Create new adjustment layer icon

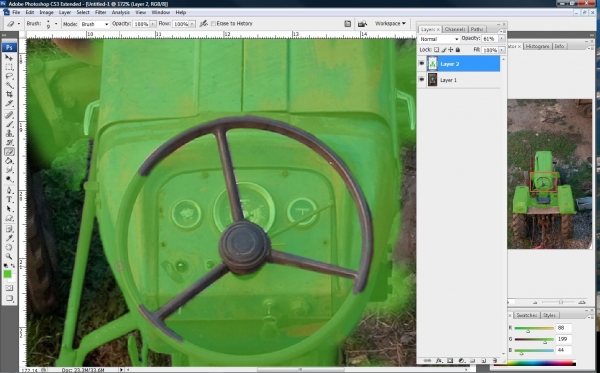coord(461,360)
